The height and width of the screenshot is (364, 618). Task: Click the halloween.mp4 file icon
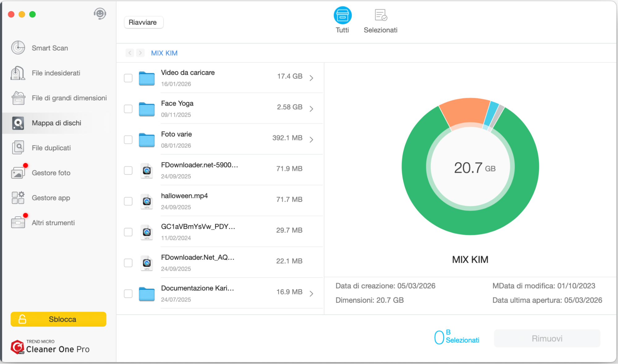147,202
